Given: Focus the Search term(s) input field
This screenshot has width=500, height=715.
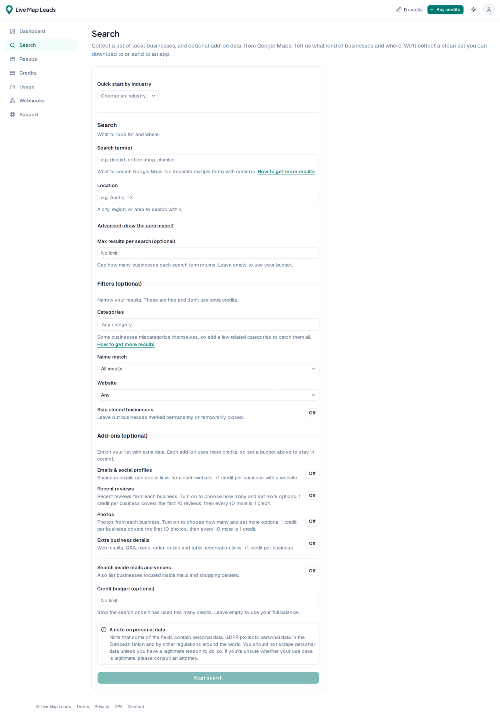Looking at the screenshot, I should 208,160.
